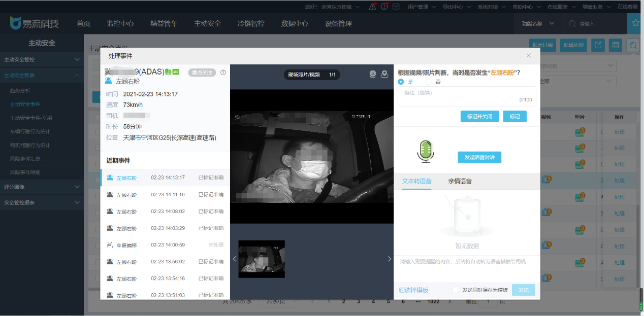Screen dimensions: 644x316
Task: Switch to the 亲情语音 tab
Action: click(x=460, y=181)
